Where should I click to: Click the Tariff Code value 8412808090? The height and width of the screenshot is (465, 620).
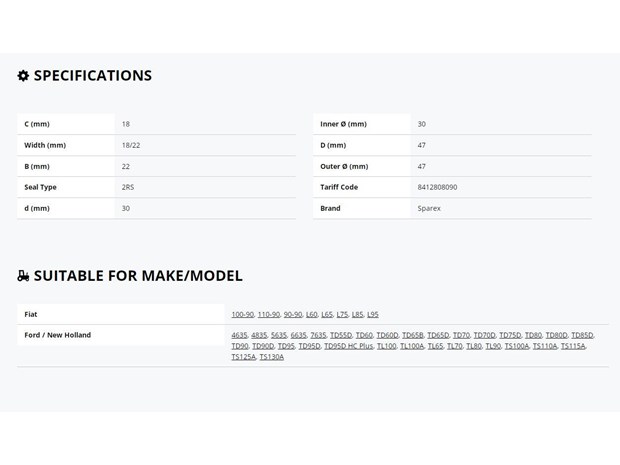(437, 187)
